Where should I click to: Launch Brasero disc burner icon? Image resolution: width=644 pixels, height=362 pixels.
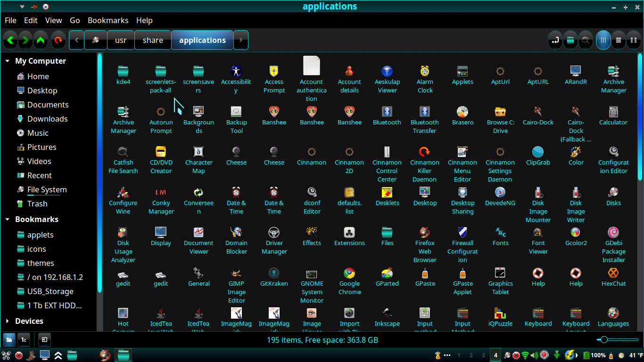click(x=462, y=111)
